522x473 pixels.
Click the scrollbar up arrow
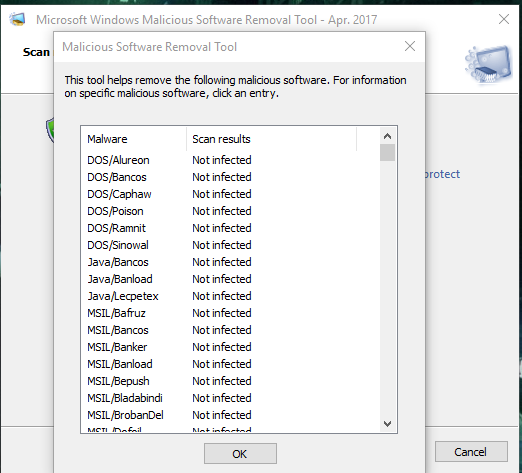coord(387,136)
